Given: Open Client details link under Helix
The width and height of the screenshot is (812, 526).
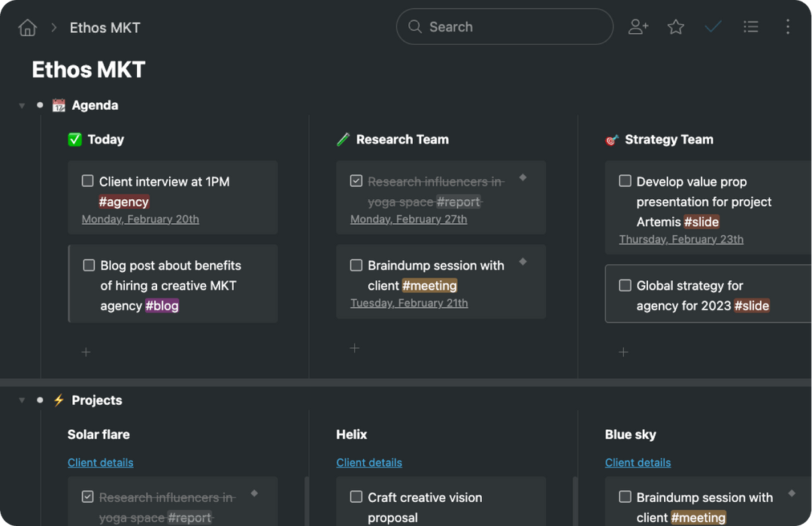Looking at the screenshot, I should click(369, 463).
